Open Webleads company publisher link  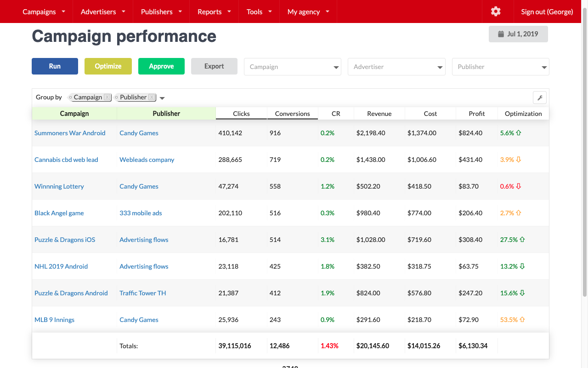point(147,160)
